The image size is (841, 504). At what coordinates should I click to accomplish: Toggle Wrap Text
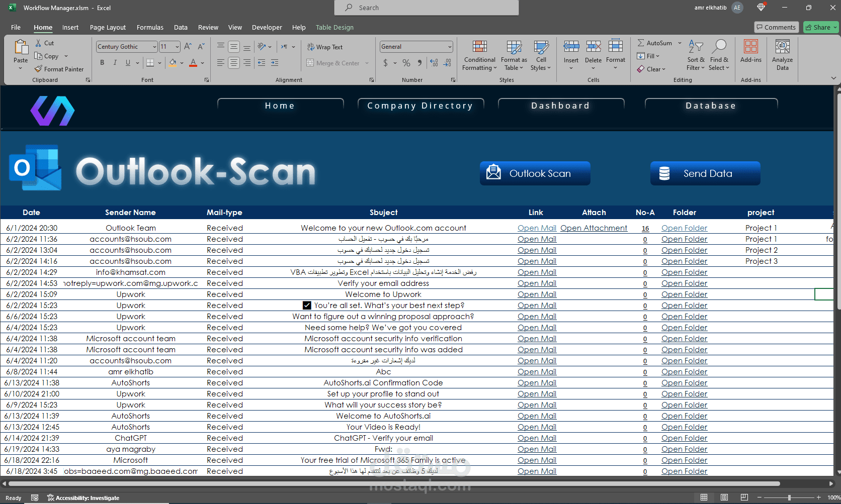click(325, 47)
